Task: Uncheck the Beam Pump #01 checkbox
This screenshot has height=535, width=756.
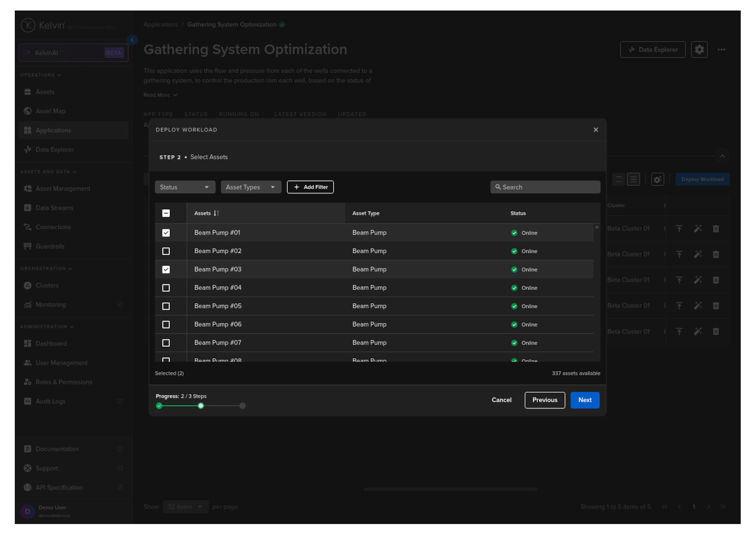Action: (x=166, y=233)
